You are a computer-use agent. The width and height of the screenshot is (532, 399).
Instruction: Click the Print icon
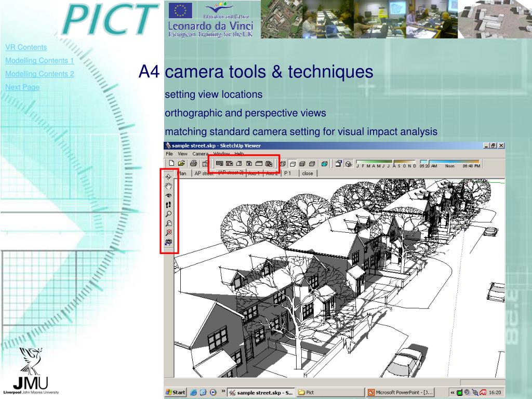pos(193,163)
